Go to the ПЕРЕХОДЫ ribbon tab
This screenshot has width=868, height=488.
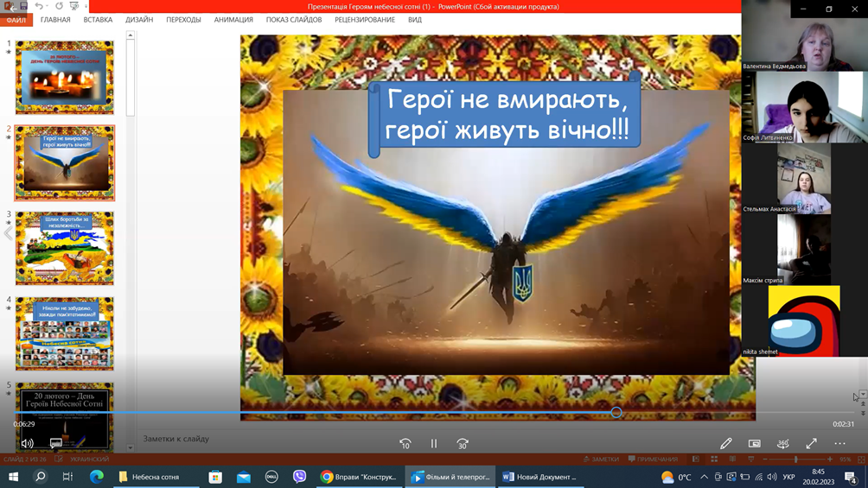(x=183, y=20)
